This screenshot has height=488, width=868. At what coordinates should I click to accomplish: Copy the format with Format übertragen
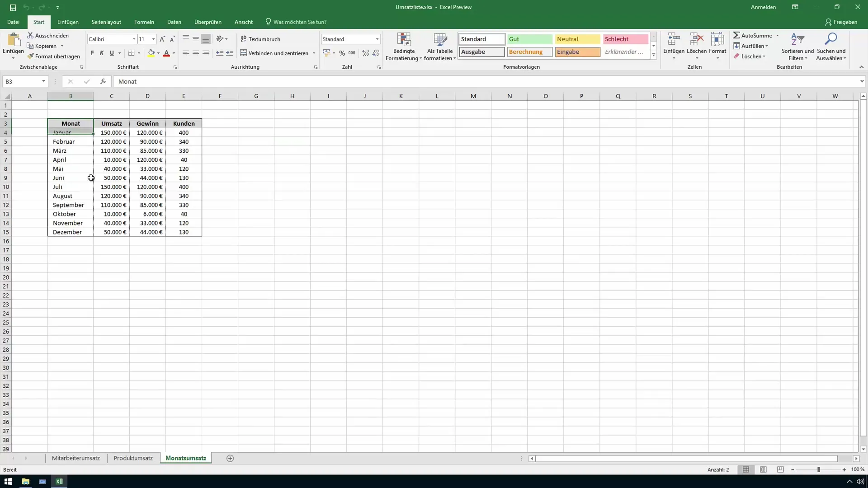pyautogui.click(x=53, y=56)
